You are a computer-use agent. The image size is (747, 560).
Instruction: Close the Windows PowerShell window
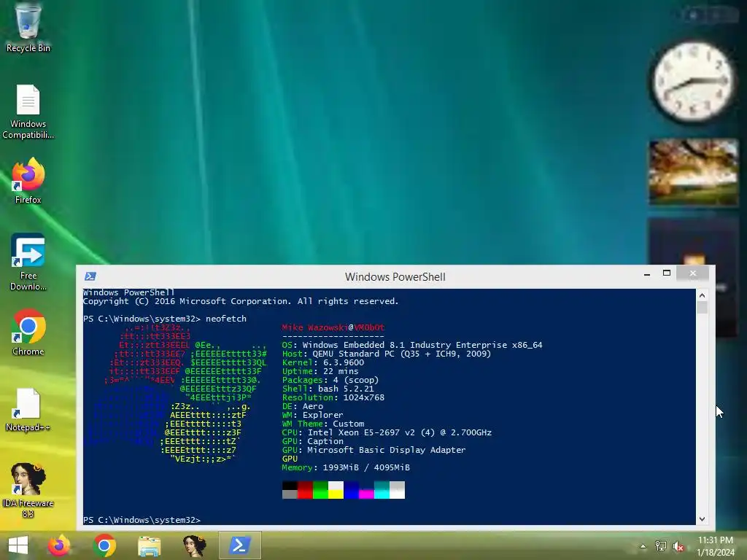[693, 273]
